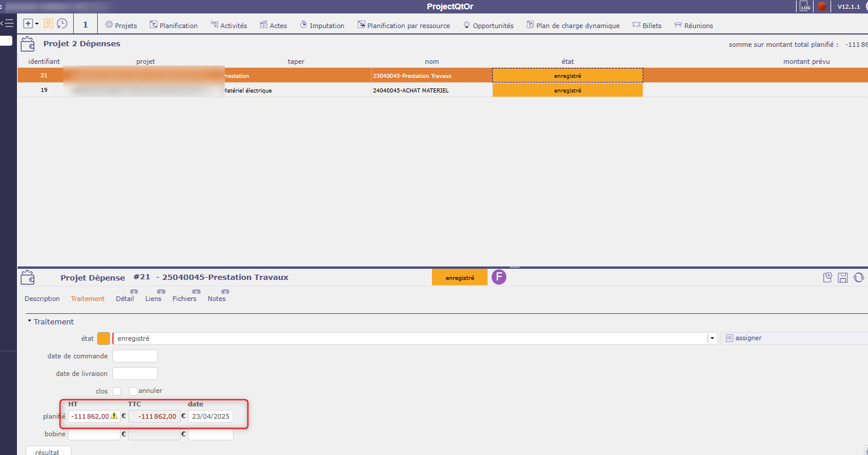The width and height of the screenshot is (868, 455).
Task: Click the save floppy disk icon
Action: pyautogui.click(x=843, y=278)
